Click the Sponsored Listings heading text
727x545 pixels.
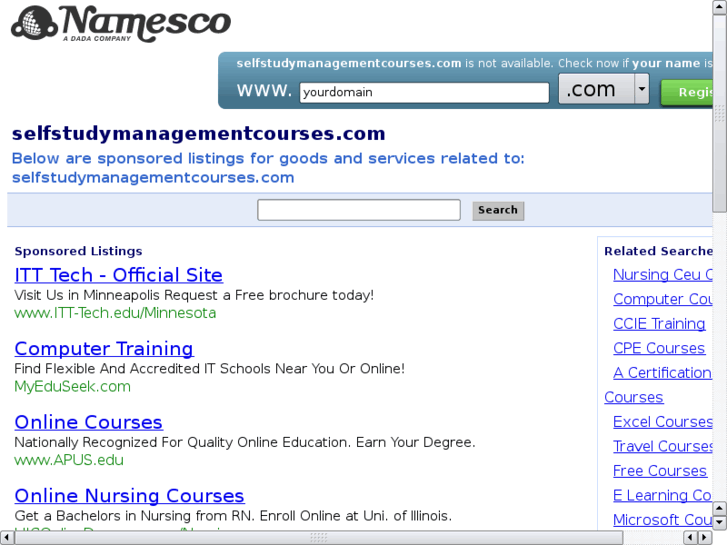point(78,251)
